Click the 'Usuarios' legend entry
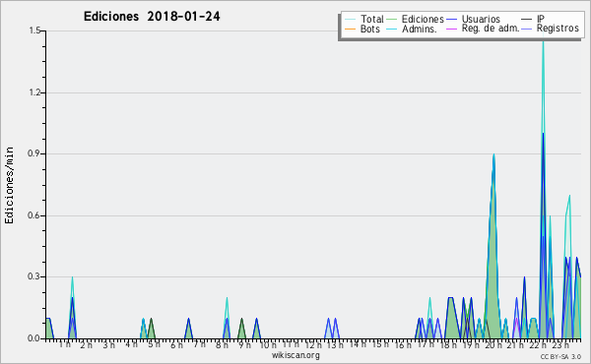Image resolution: width=591 pixels, height=364 pixels. point(481,19)
